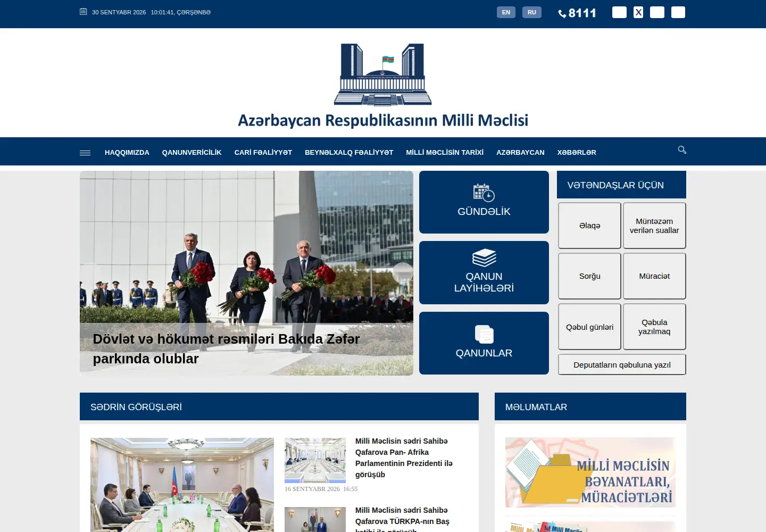
Task: Click the 8111 hotline number
Action: click(x=582, y=13)
